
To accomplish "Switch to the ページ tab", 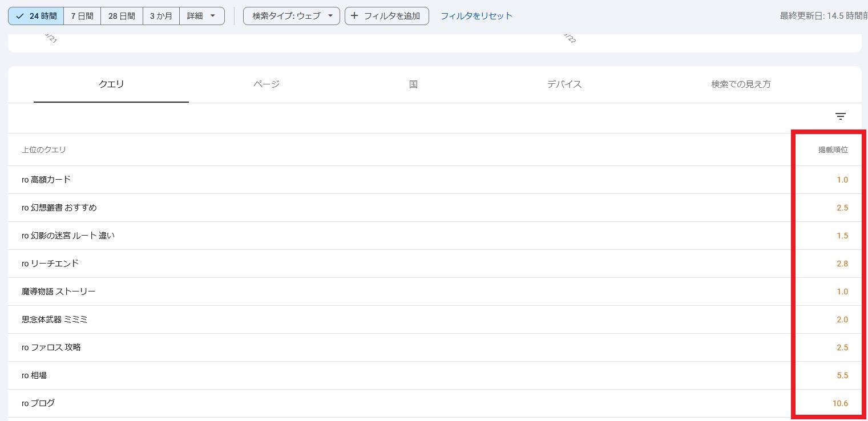I will (267, 84).
